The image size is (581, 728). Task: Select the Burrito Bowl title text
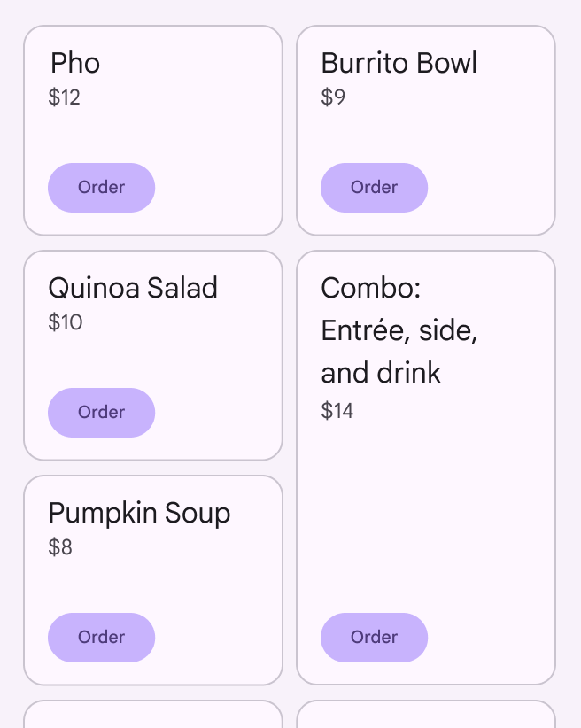(399, 63)
